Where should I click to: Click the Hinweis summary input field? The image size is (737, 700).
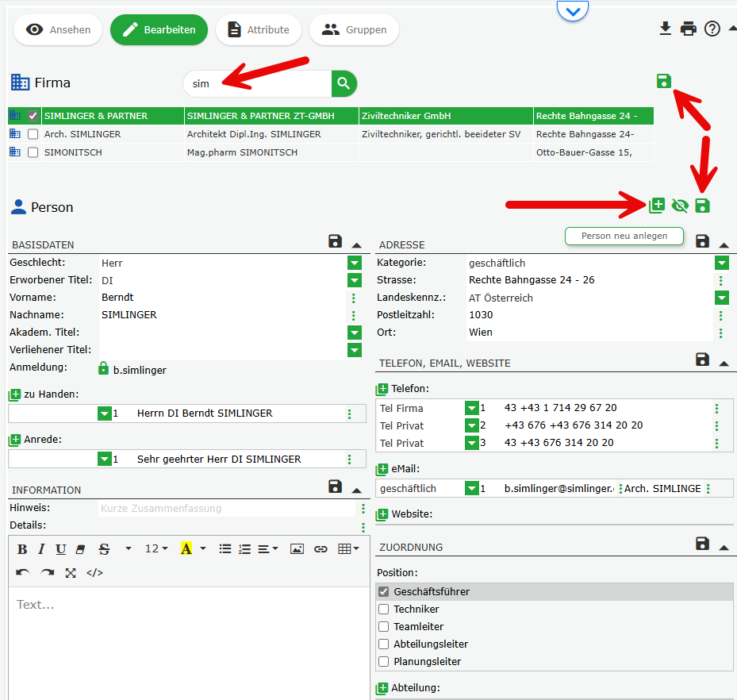(x=226, y=508)
